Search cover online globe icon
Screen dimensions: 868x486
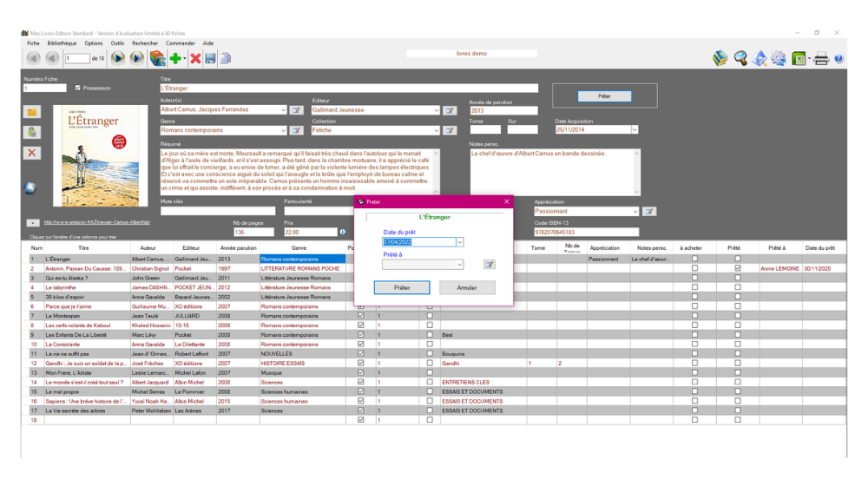pos(30,188)
